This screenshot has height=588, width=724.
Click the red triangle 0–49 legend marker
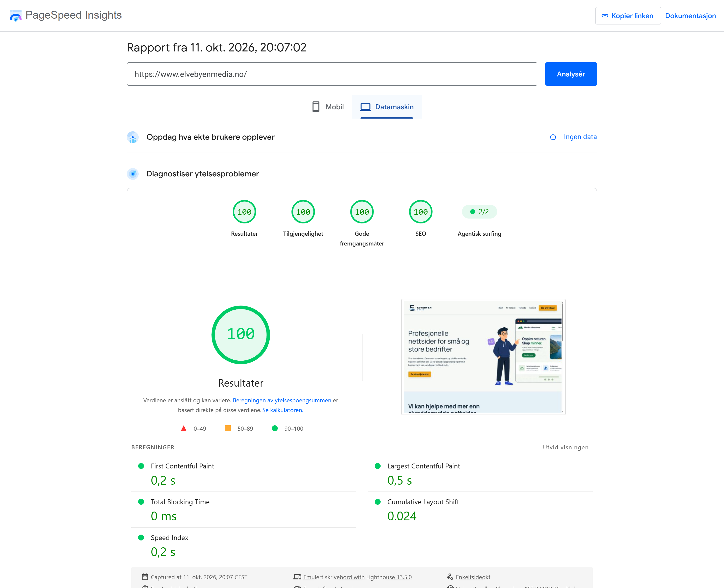183,429
